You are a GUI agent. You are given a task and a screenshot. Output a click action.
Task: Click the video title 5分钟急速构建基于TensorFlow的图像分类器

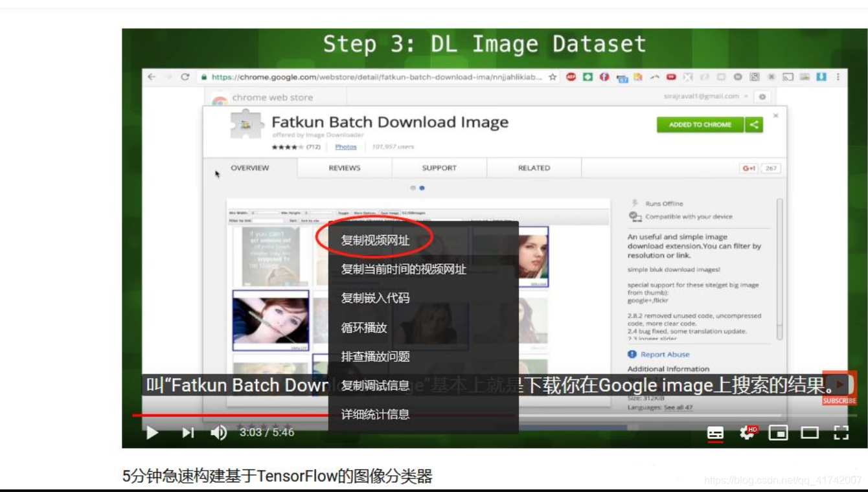click(277, 476)
